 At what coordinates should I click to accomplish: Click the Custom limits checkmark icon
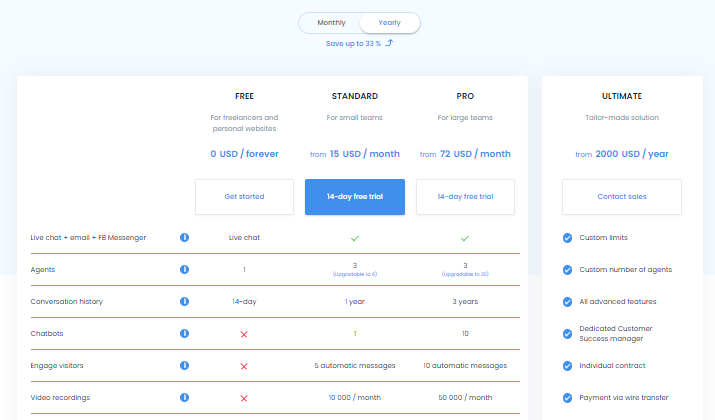click(x=567, y=238)
